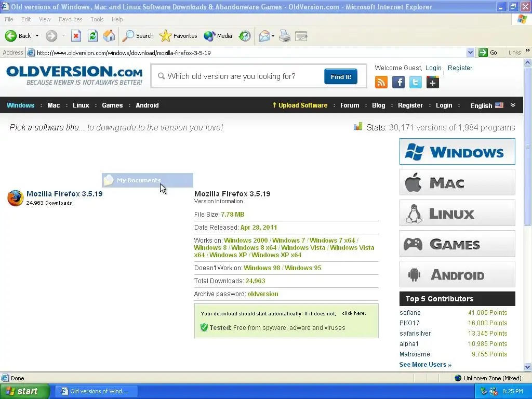
Task: Click the US flag language icon
Action: click(x=499, y=105)
